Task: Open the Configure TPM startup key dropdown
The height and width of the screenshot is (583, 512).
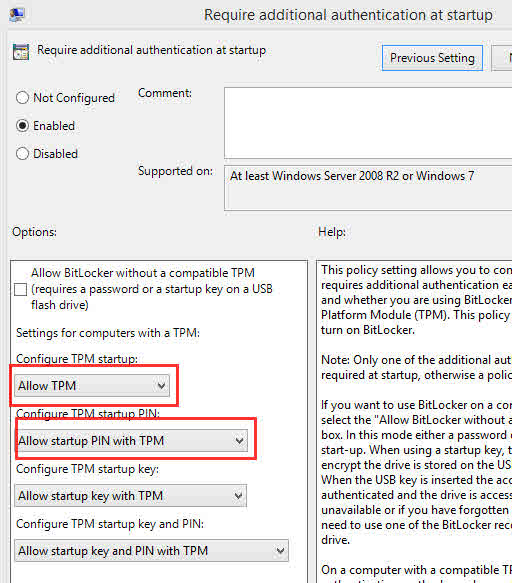Action: 131,496
